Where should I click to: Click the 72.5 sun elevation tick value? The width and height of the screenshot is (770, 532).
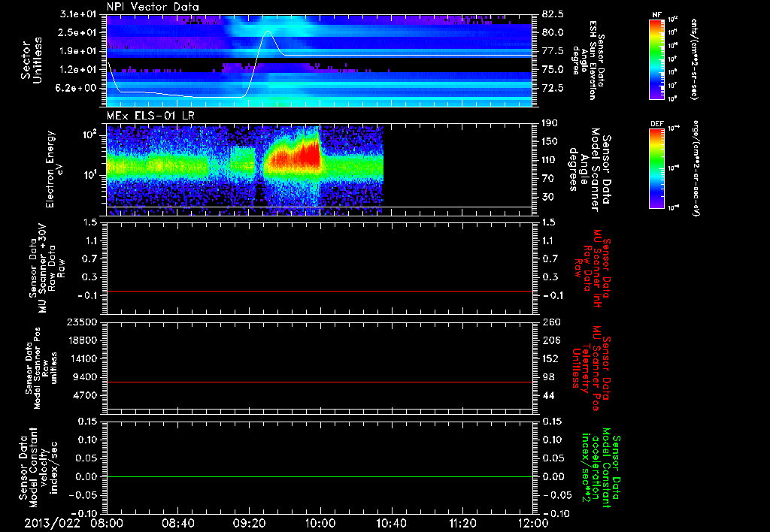[553, 88]
